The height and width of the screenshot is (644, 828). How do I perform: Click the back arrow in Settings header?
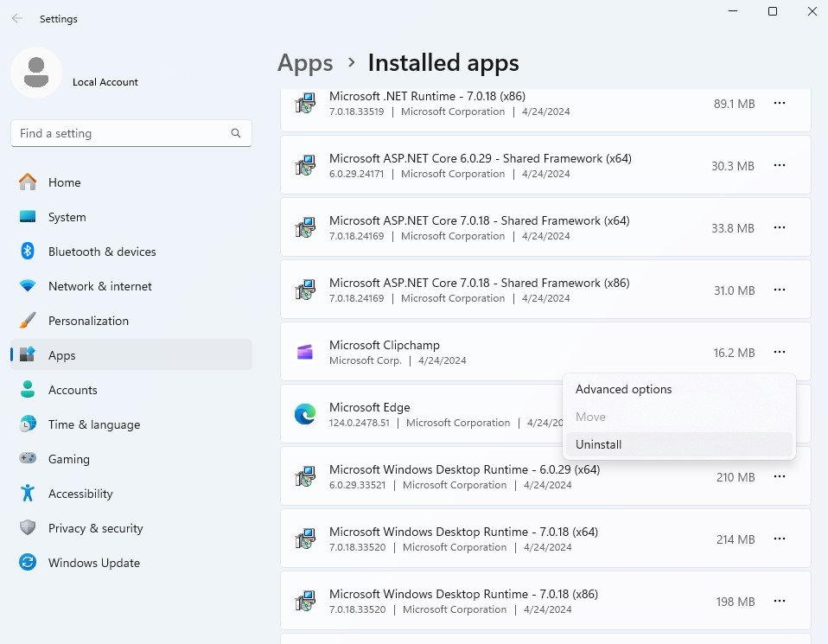[17, 18]
